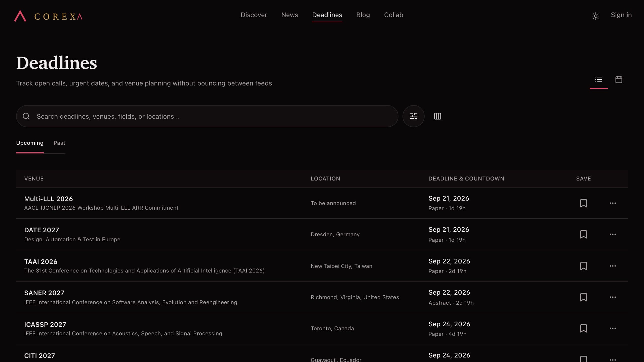Screen dimensions: 644x362
Task: Click the search deadlines input field
Action: (207, 116)
